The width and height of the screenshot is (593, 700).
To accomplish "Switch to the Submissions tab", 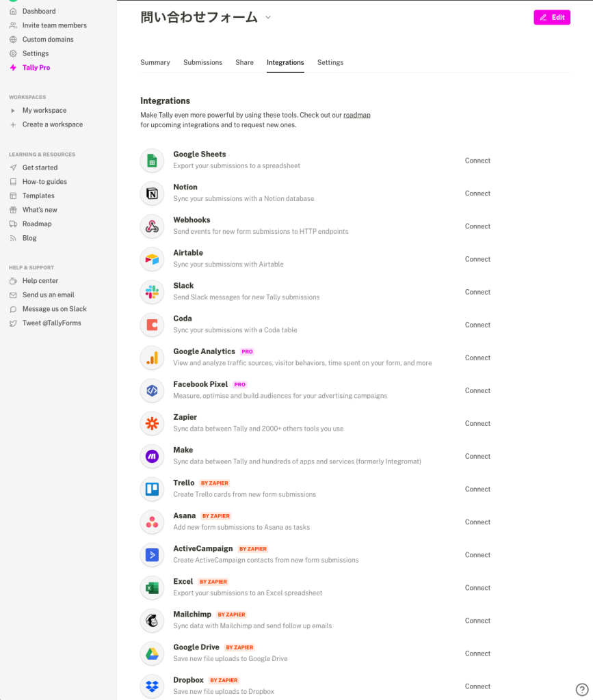I will 202,62.
